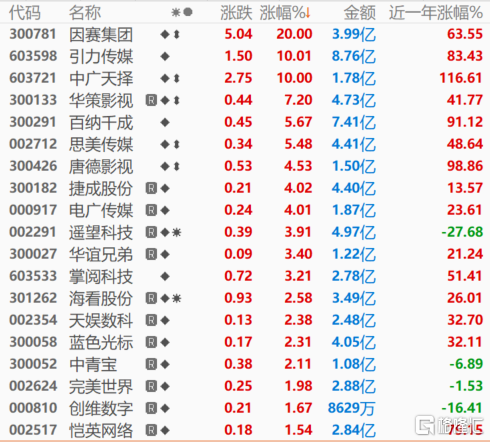Select stock name 中青宝

(93, 364)
